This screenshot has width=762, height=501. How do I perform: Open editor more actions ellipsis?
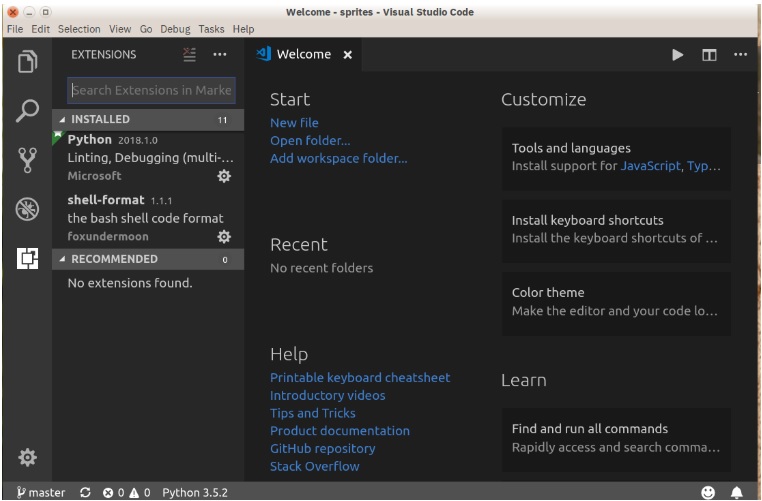[740, 54]
